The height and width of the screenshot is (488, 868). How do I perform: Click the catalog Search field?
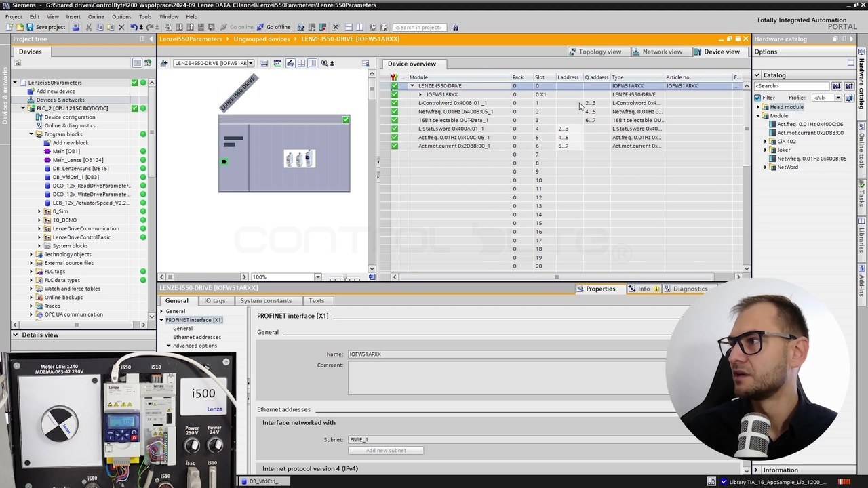click(x=792, y=86)
